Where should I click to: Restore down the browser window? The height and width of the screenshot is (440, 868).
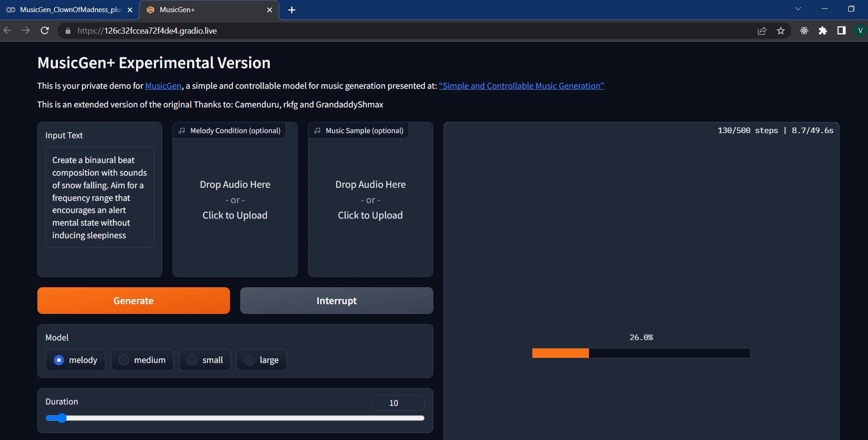coord(851,9)
